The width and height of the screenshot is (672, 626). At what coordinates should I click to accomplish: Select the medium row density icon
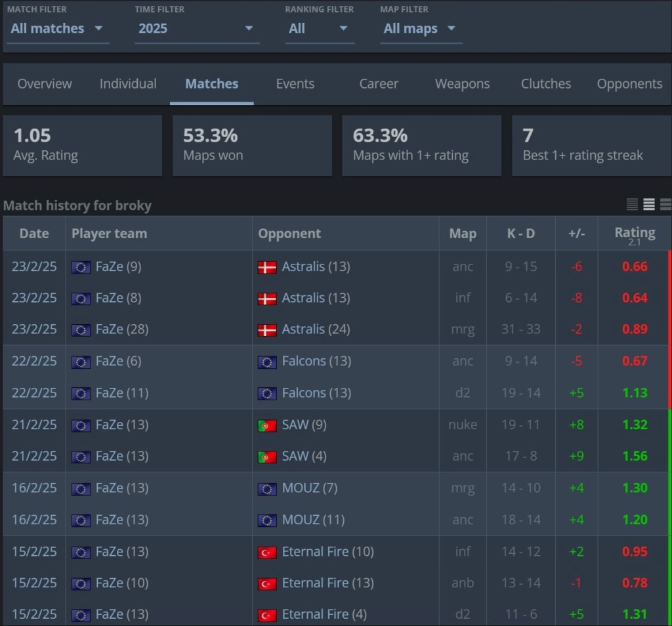[649, 204]
